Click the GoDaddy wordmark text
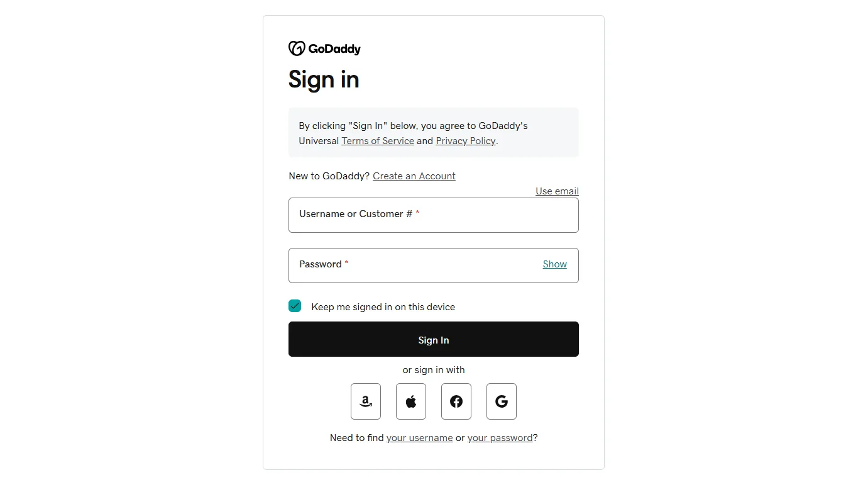Image resolution: width=868 pixels, height=492 pixels. [x=334, y=49]
